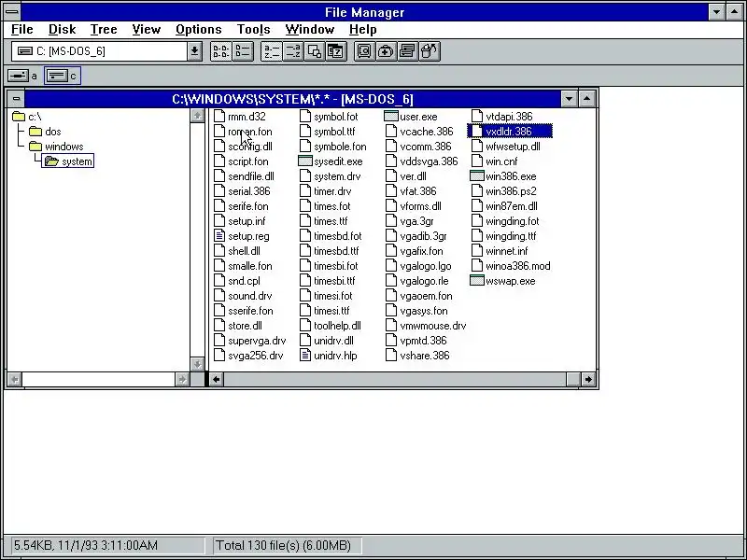The height and width of the screenshot is (560, 747).
Task: Sort files by date toolbar button
Action: 336,51
